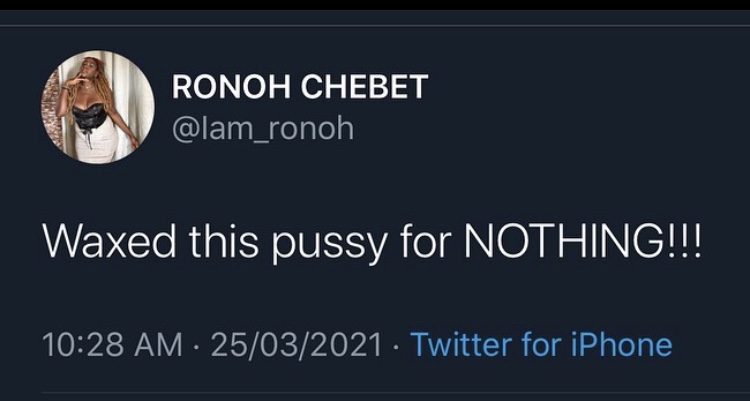750x401 pixels.
Task: Click the RONOH CHEBET display name
Action: pos(300,87)
